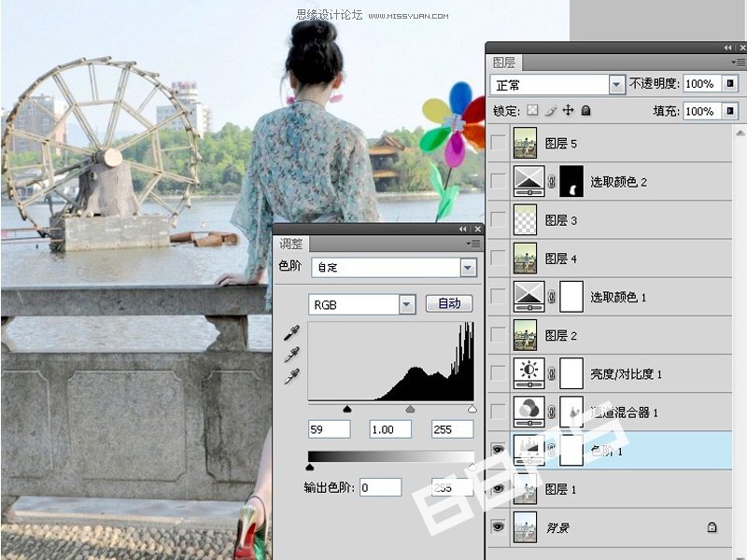Click the highlight input field showing 255

click(452, 429)
